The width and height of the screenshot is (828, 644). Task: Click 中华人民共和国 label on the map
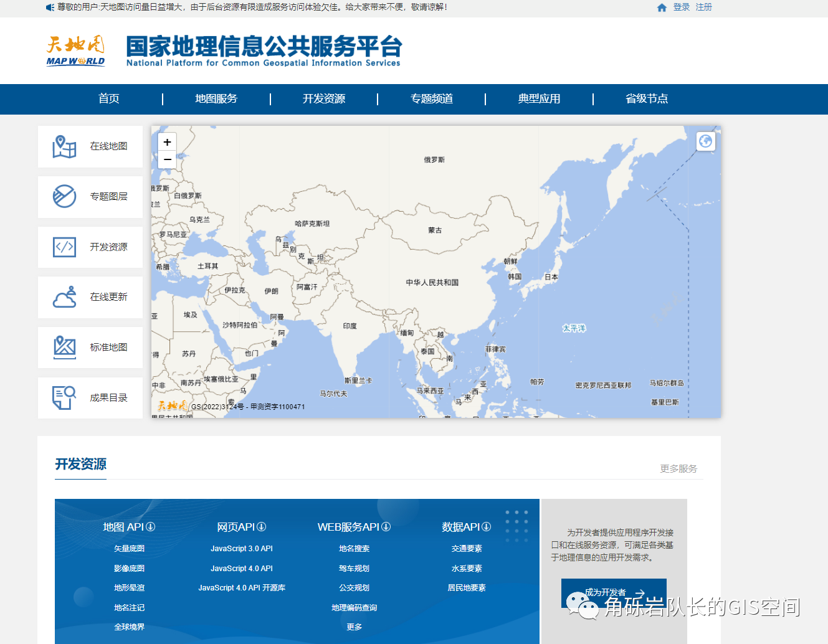(432, 283)
